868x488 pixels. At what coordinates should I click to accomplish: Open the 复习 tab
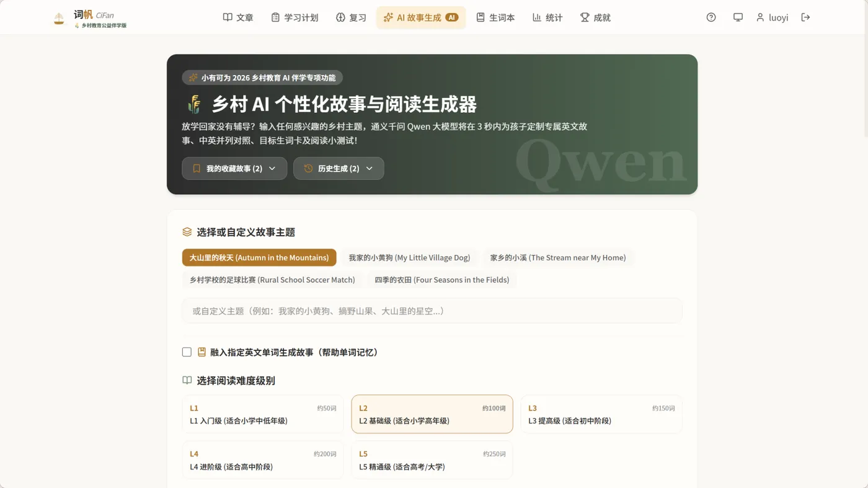pyautogui.click(x=351, y=17)
